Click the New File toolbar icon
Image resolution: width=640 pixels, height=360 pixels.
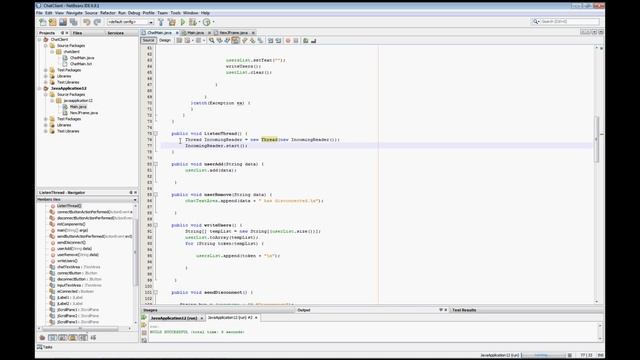(42, 22)
